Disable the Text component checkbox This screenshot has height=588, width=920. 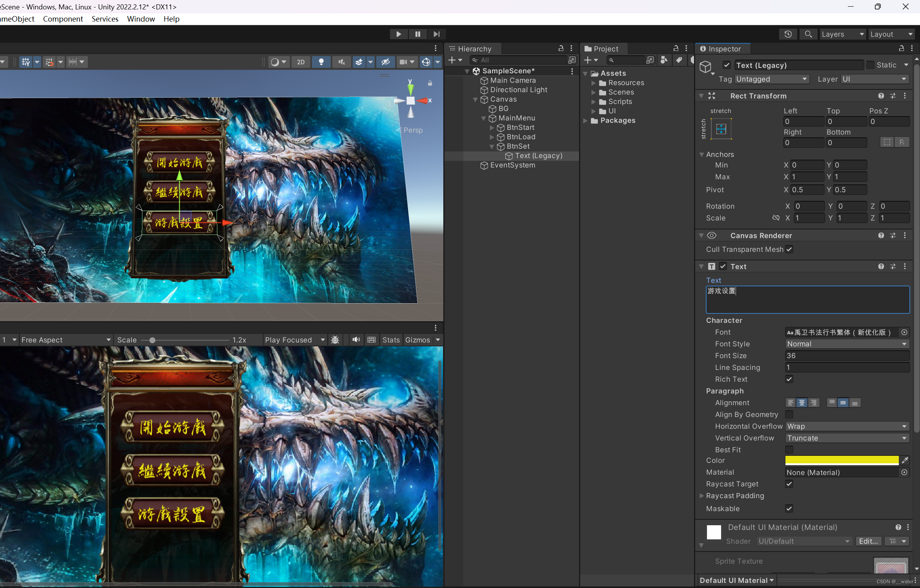(723, 266)
